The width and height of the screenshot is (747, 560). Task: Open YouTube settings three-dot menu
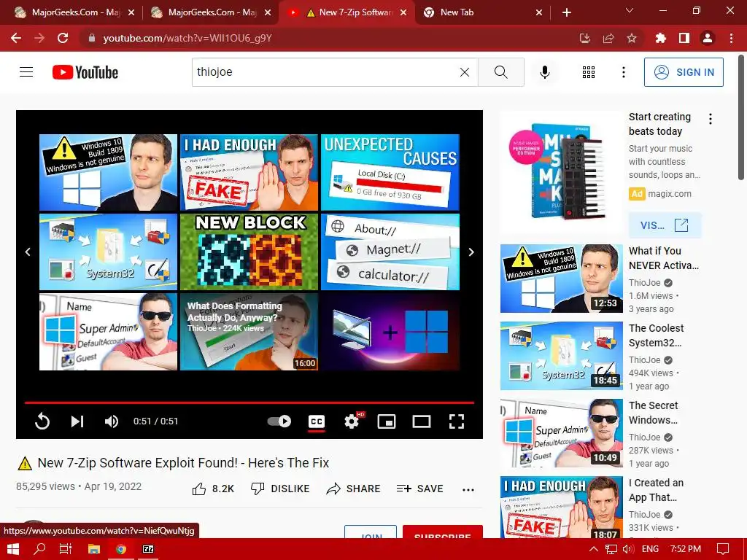[623, 72]
